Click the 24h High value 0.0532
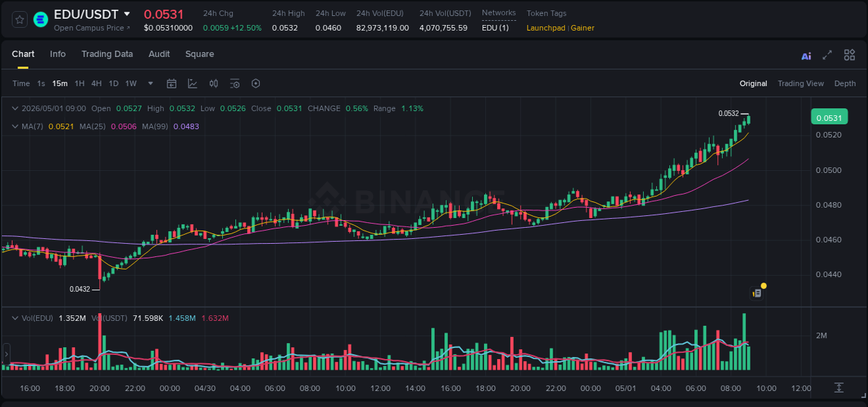Screen dimensions: 868x407 285,28
